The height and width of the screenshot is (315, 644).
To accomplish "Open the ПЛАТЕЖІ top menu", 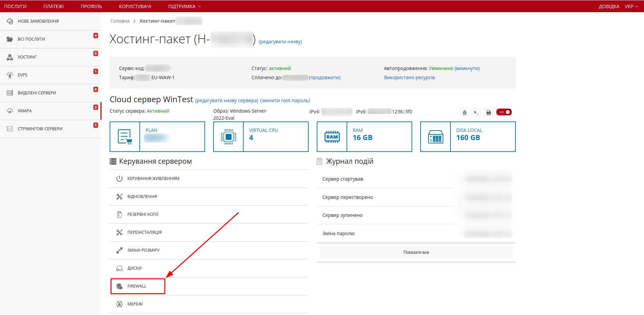I will click(53, 6).
